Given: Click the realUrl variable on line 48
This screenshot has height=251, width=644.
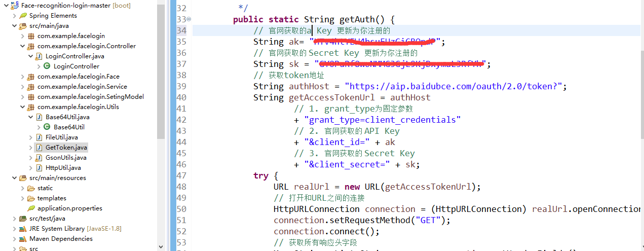Looking at the screenshot, I should [312, 187].
